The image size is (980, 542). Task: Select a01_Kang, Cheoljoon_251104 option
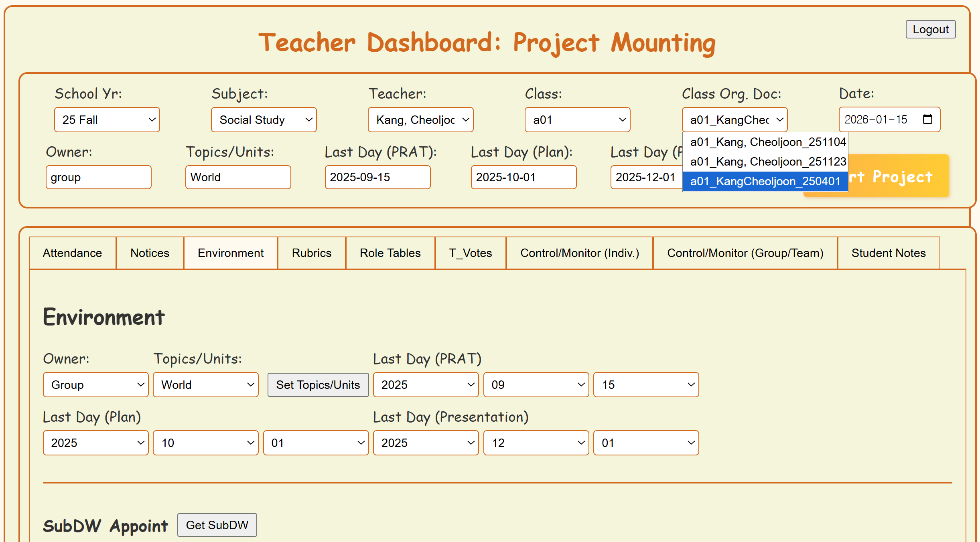pyautogui.click(x=767, y=142)
